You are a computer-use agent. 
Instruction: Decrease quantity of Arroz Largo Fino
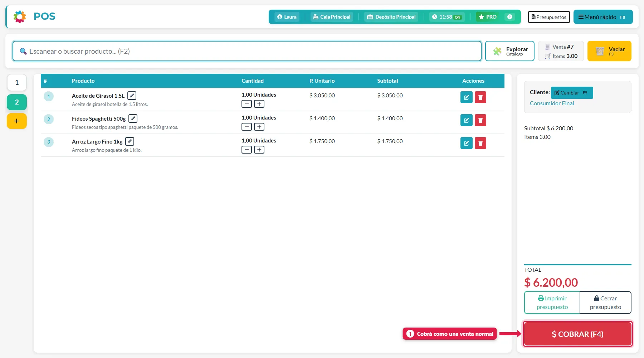coord(247,150)
